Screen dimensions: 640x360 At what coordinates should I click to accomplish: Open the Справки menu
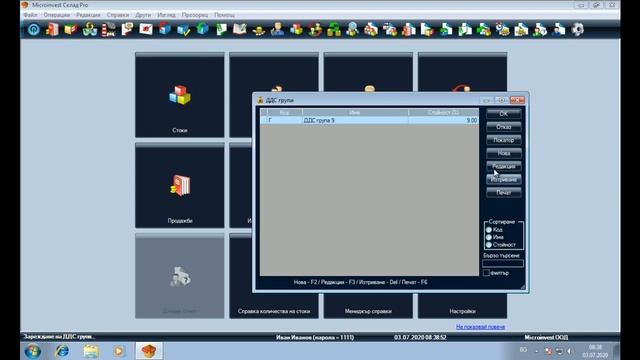tap(118, 15)
